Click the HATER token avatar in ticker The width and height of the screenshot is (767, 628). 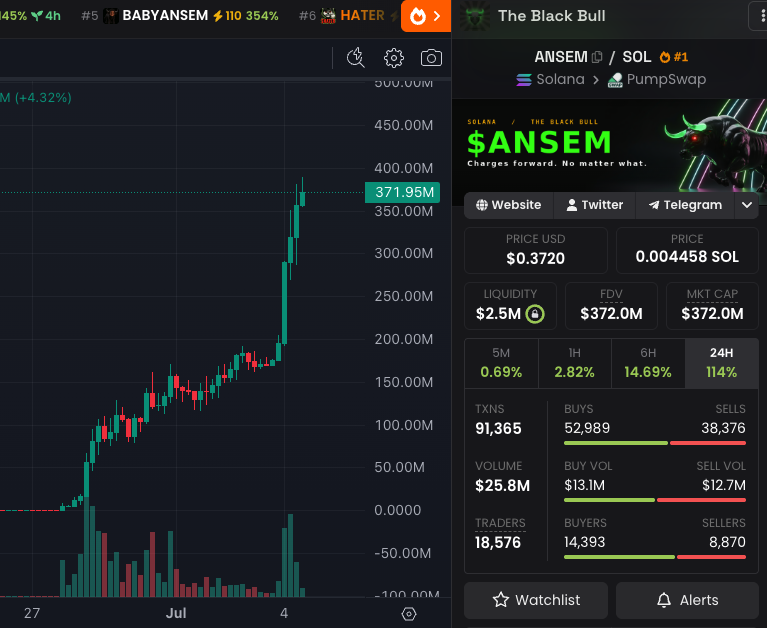click(328, 16)
